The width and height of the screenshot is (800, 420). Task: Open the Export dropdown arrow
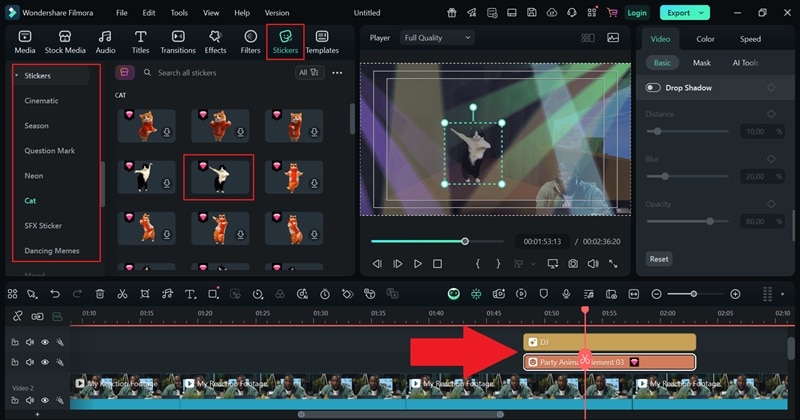[x=702, y=13]
